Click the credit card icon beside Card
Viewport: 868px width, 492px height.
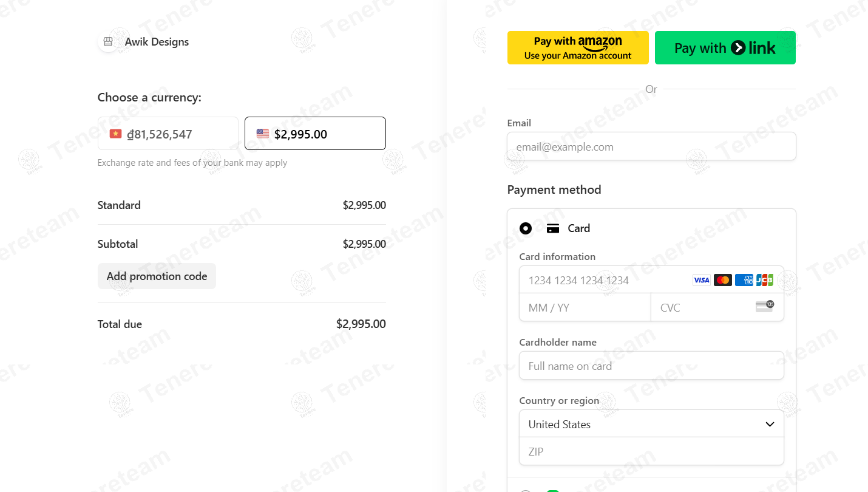[x=553, y=228]
